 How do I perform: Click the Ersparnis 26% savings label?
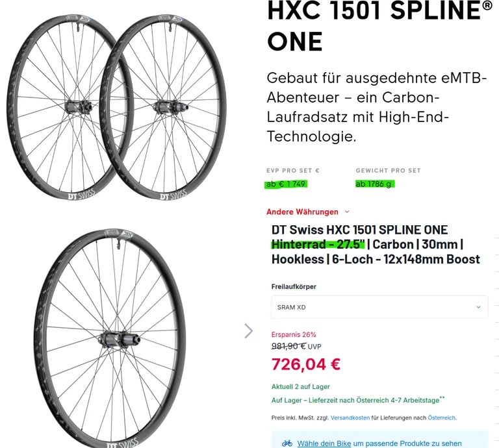[x=294, y=334]
